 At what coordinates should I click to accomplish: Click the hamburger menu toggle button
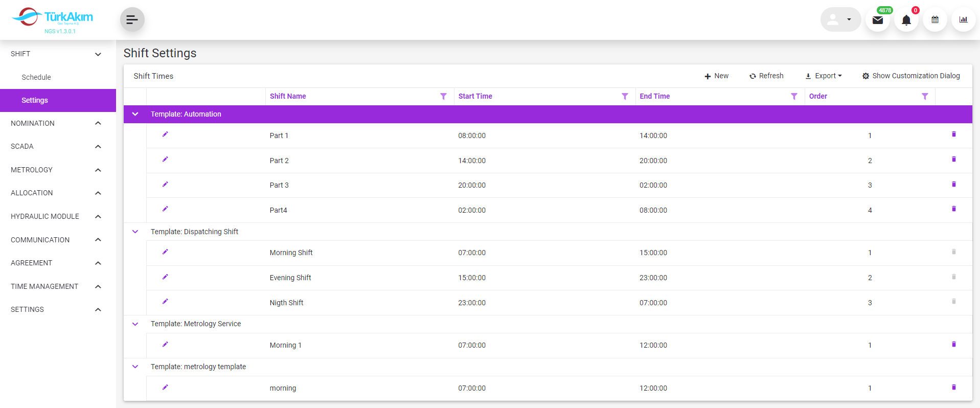(132, 20)
